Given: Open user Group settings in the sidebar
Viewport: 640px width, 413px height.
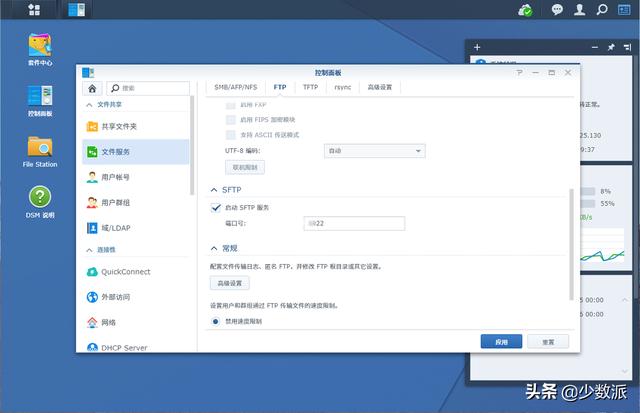Looking at the screenshot, I should point(136,202).
